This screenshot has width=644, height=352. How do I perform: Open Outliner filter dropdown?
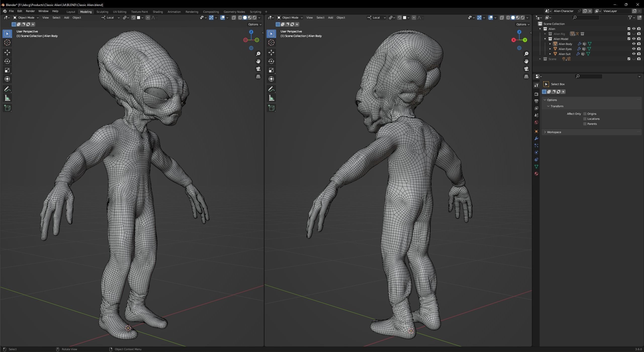(632, 18)
